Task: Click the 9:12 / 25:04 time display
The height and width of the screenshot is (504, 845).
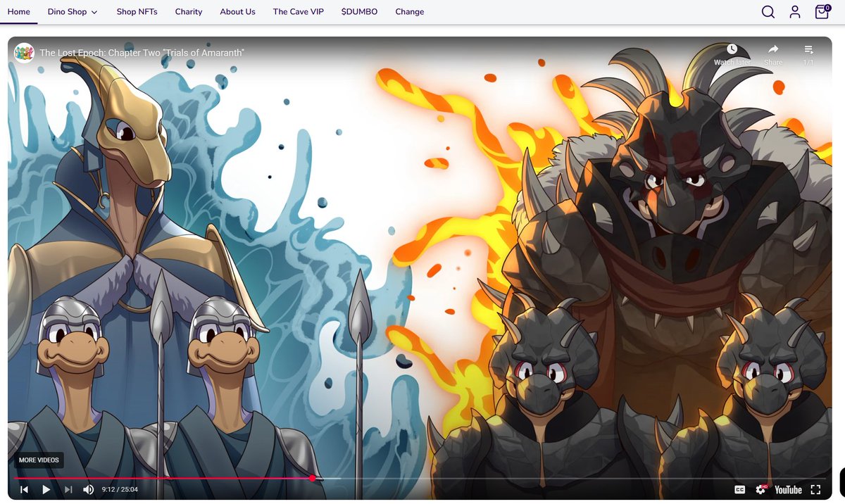Action: click(x=120, y=489)
